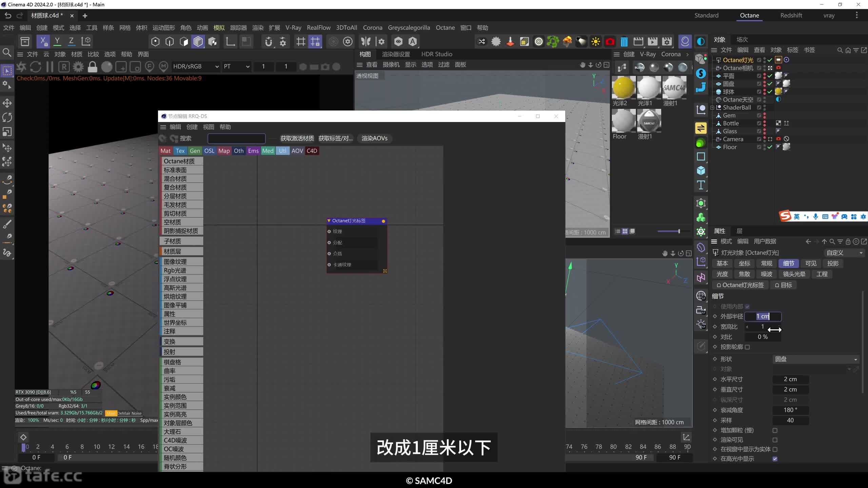The image size is (868, 488).
Task: Click the Octane clay mode sphere icon
Action: (106, 67)
